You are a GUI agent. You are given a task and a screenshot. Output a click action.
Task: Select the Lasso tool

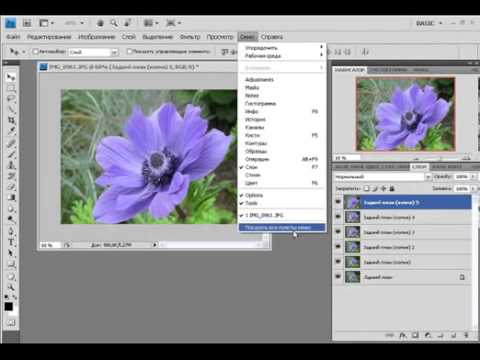pos(11,99)
